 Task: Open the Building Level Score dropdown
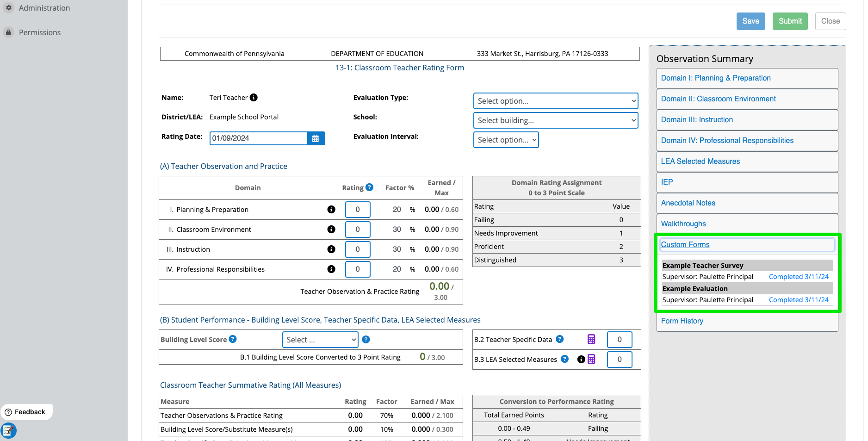320,340
